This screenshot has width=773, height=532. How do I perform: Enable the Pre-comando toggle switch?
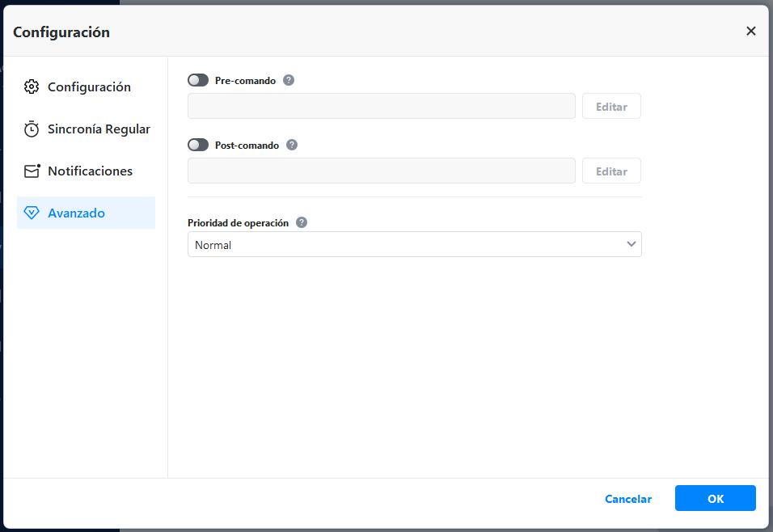click(198, 80)
